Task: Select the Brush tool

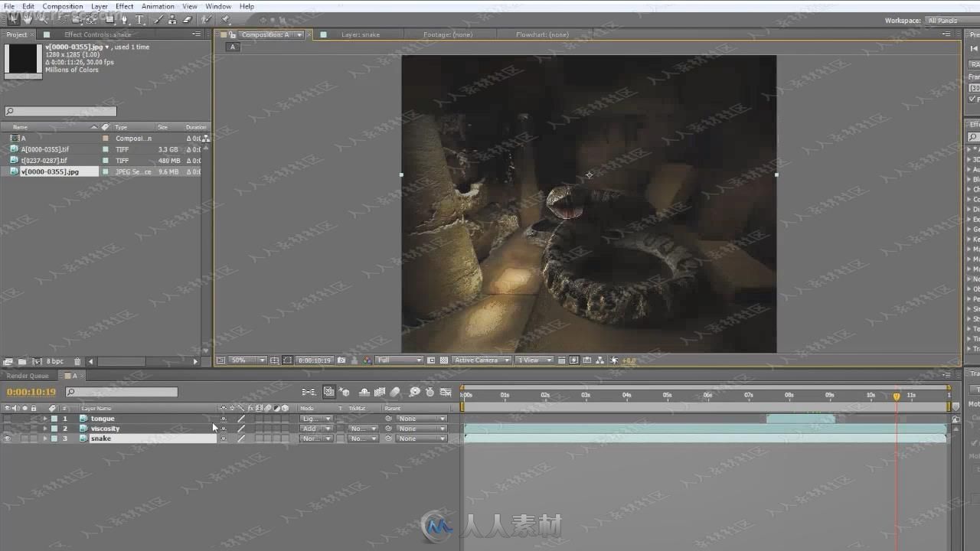Action: 158,19
